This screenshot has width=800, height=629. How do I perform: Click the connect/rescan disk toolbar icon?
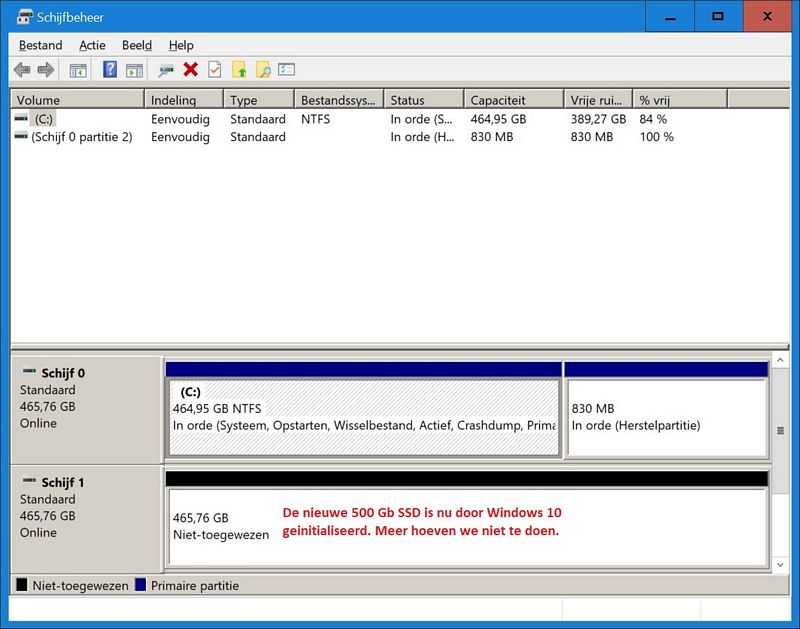pyautogui.click(x=166, y=70)
